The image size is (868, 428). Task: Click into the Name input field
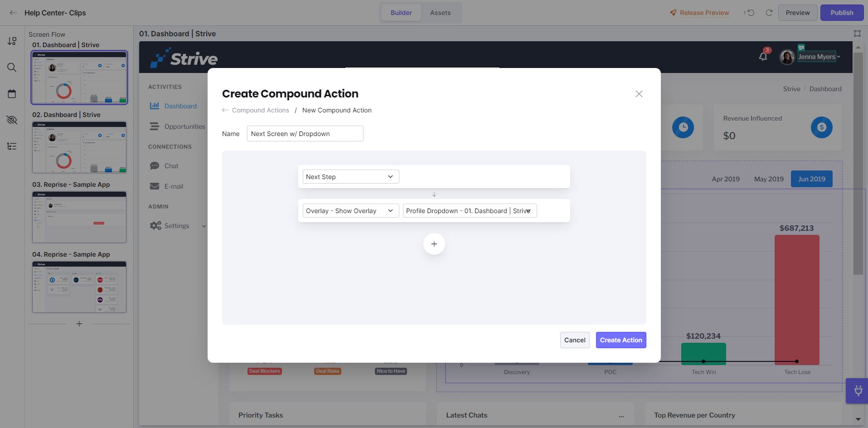(305, 134)
